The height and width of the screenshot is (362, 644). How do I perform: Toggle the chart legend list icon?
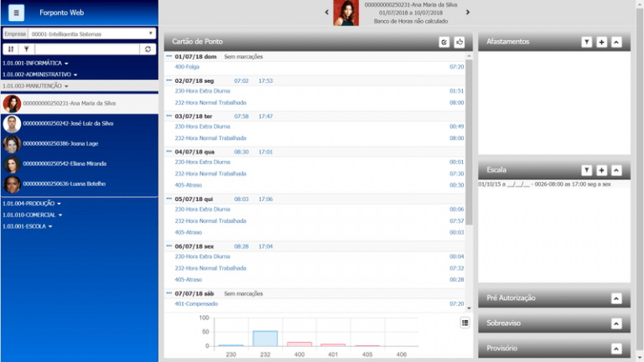tap(465, 323)
